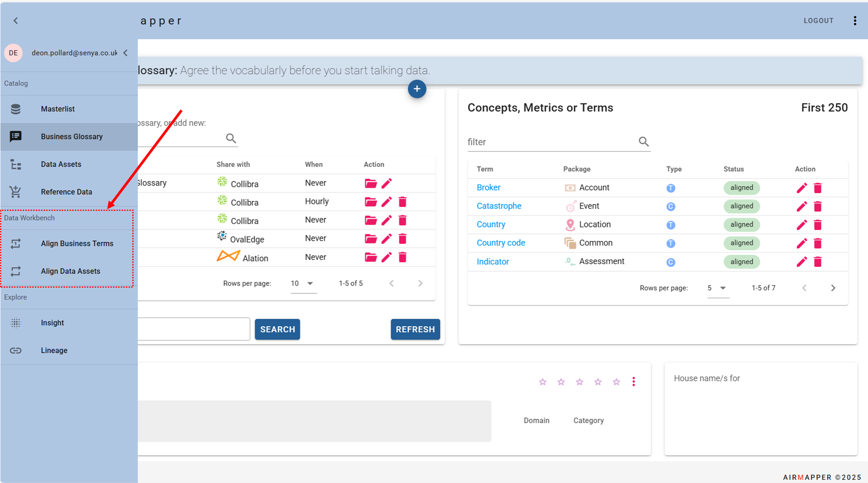Open Data Assets from the sidebar

(61, 164)
